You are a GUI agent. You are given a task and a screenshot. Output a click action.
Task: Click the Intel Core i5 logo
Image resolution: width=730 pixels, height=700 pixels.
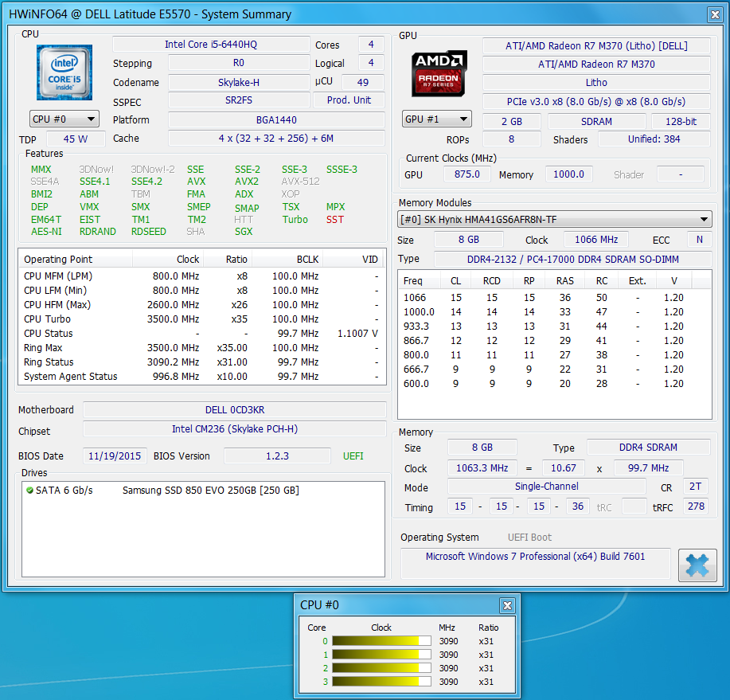coord(64,72)
